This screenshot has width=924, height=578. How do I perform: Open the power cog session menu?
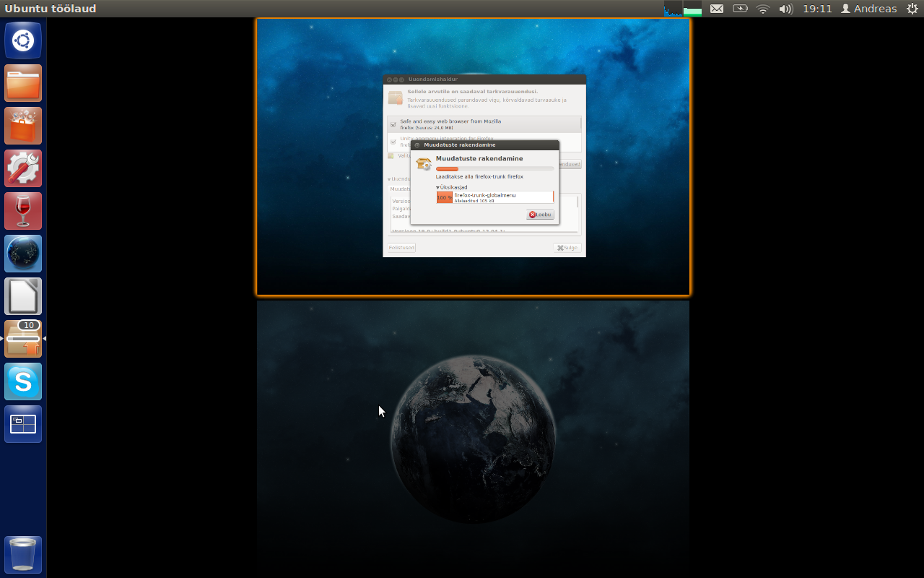pyautogui.click(x=912, y=9)
